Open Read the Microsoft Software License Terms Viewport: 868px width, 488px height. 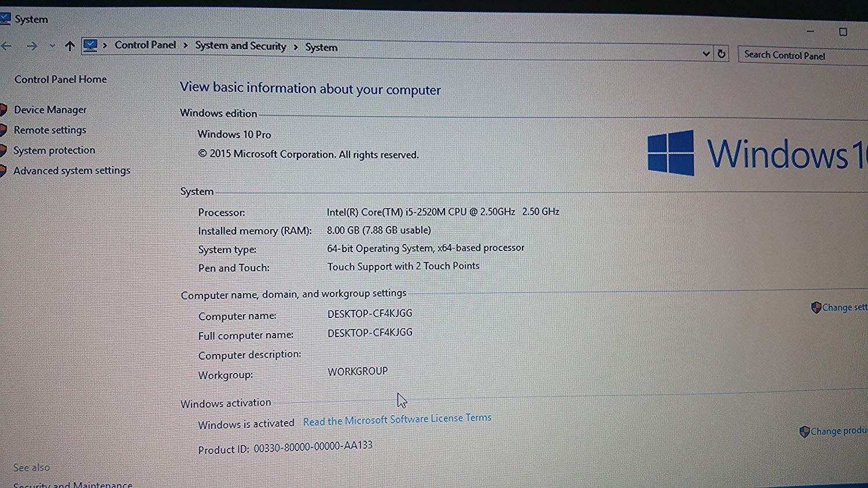[x=397, y=418]
